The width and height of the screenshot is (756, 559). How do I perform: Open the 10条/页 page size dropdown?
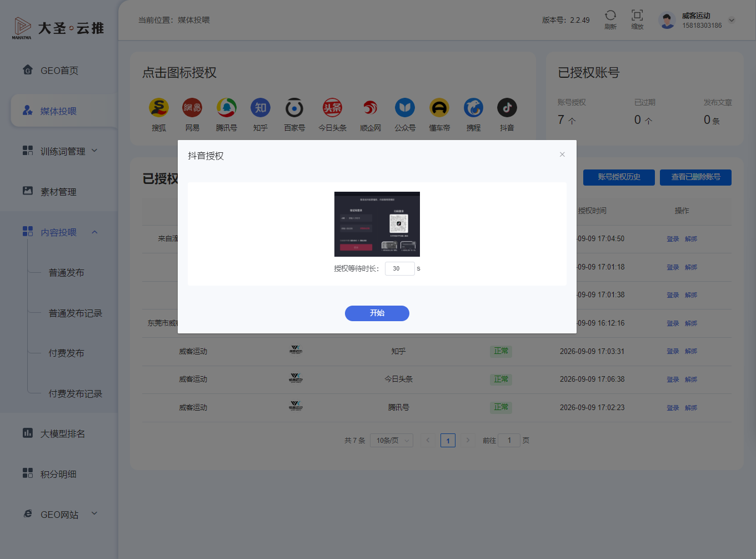point(392,441)
